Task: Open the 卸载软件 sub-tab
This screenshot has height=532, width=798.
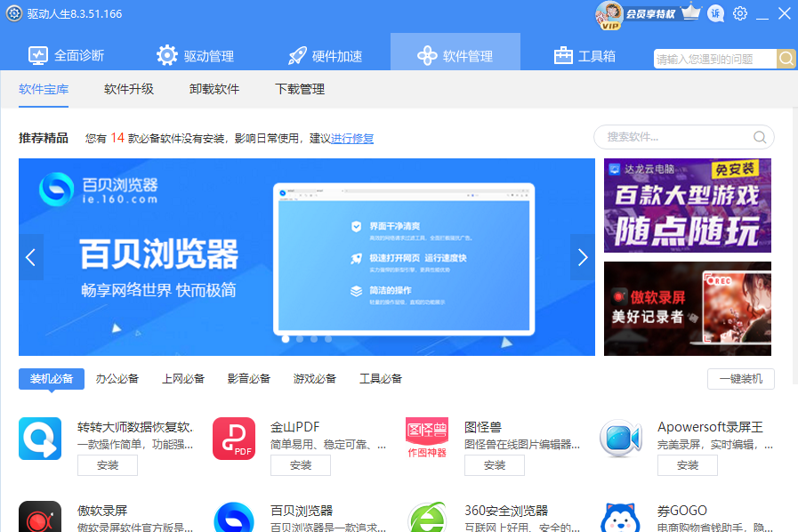Action: tap(214, 89)
